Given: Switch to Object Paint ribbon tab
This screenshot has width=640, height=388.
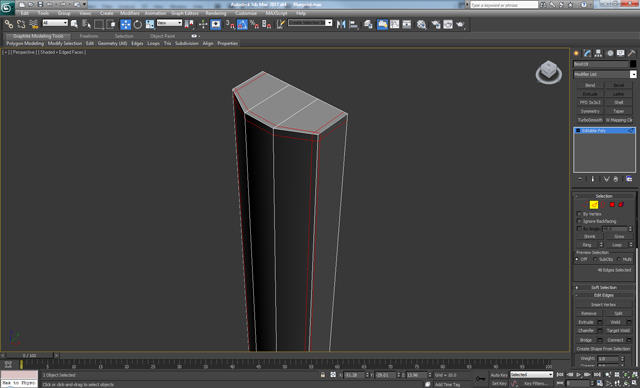Looking at the screenshot, I should pos(162,36).
